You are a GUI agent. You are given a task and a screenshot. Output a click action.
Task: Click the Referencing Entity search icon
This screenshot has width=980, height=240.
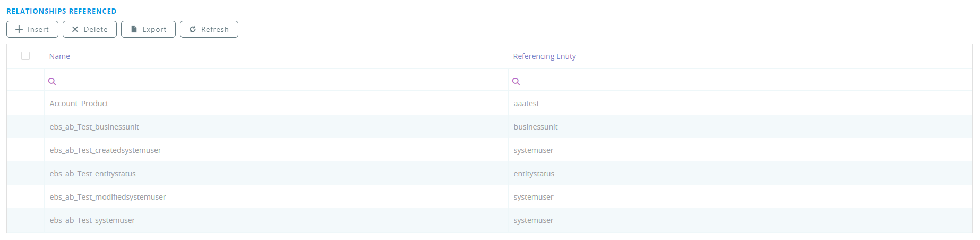point(516,81)
